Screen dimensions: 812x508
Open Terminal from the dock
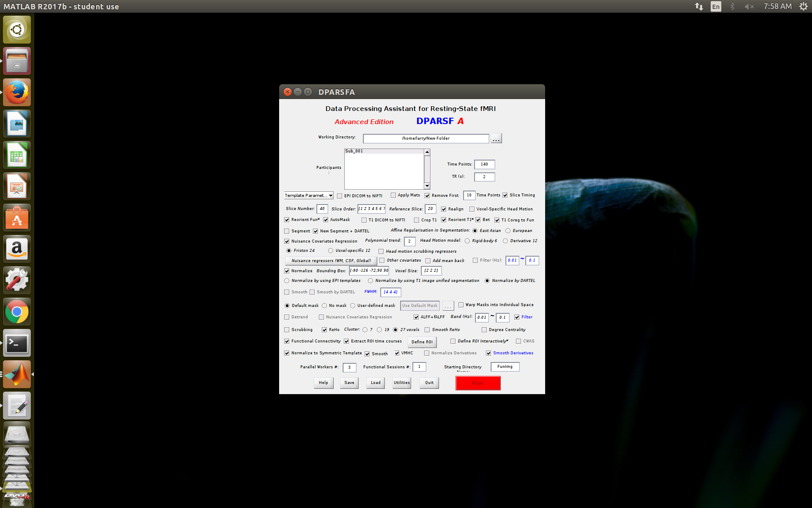pyautogui.click(x=17, y=343)
